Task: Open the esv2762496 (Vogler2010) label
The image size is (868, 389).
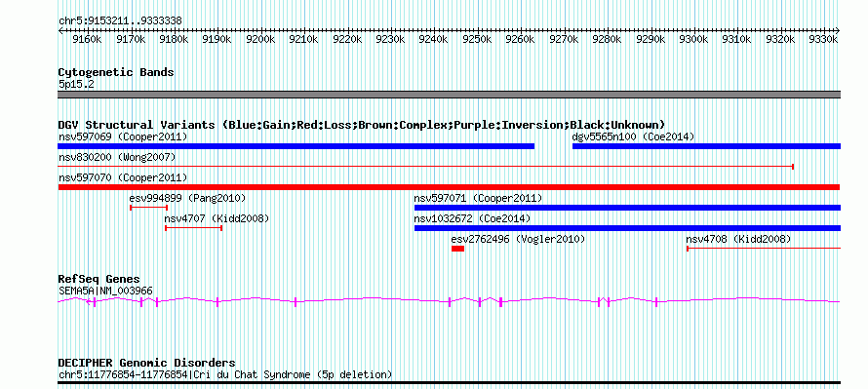Action: [518, 239]
